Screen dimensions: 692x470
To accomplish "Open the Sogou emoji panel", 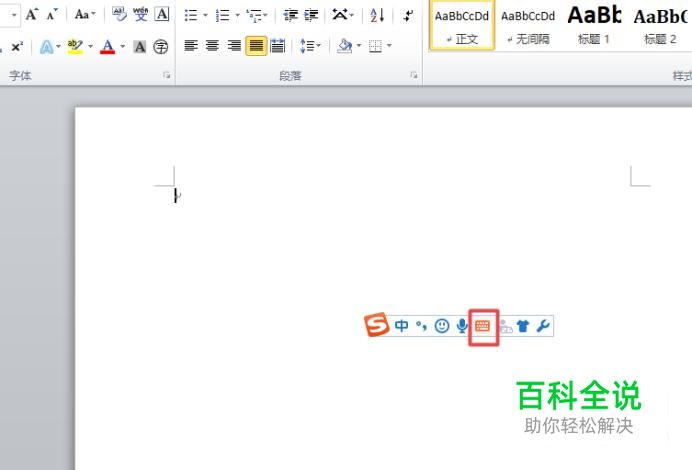I will tap(442, 326).
